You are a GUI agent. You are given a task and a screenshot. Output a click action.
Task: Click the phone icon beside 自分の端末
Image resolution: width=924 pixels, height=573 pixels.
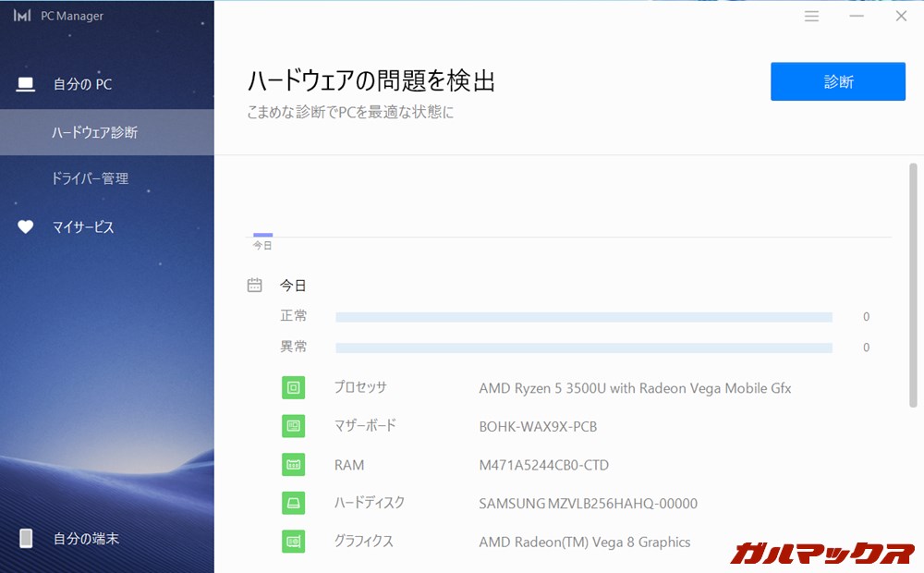26,538
